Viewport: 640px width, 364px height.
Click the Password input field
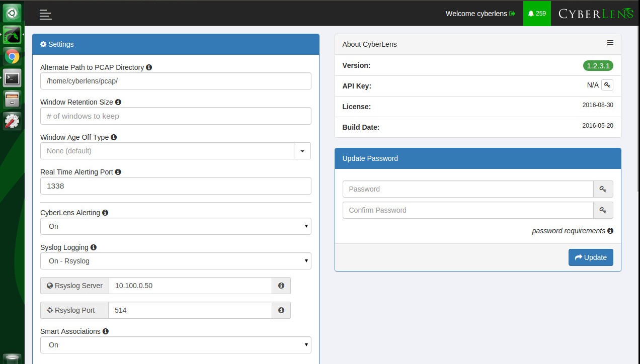coord(468,189)
